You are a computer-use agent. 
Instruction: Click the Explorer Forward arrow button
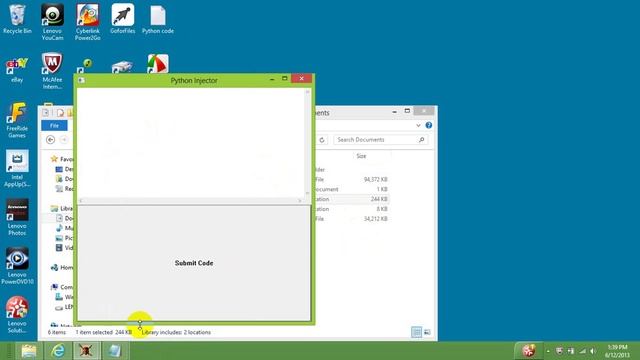(64, 140)
